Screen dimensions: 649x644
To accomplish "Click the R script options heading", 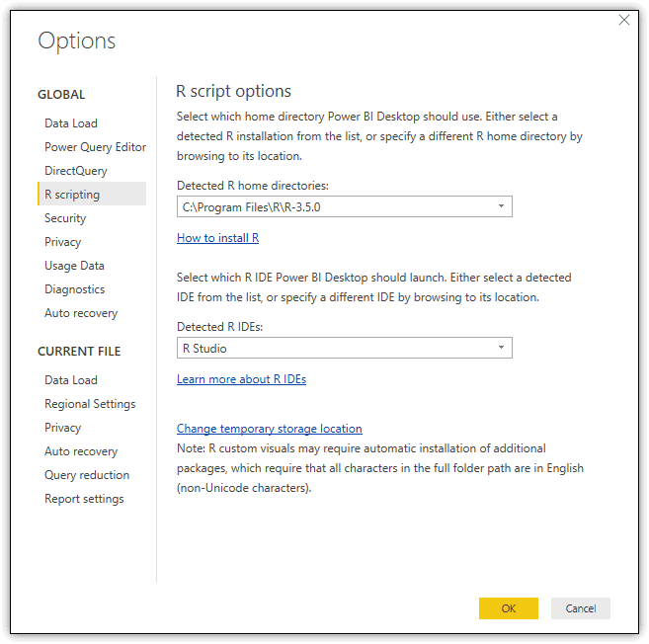I will pyautogui.click(x=233, y=91).
